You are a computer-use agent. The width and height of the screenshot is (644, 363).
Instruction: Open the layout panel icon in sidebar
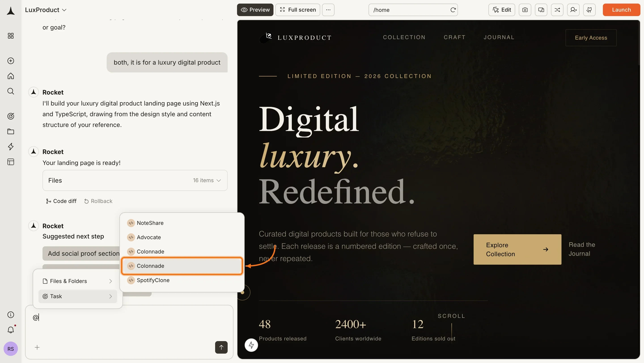pyautogui.click(x=11, y=162)
